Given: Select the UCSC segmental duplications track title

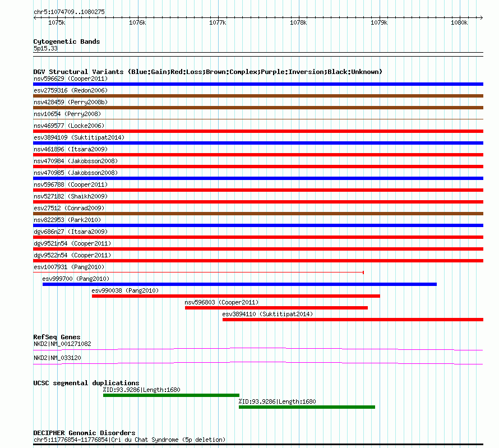Looking at the screenshot, I should (x=86, y=383).
